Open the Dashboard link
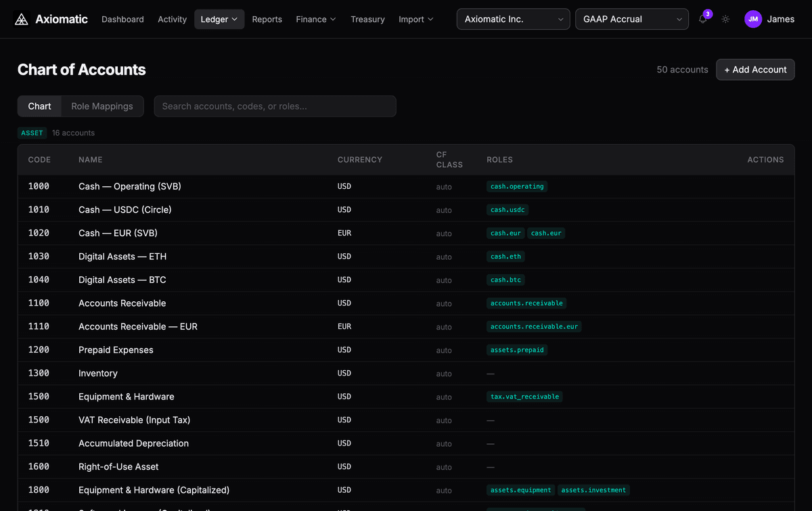The image size is (812, 511). coord(122,19)
